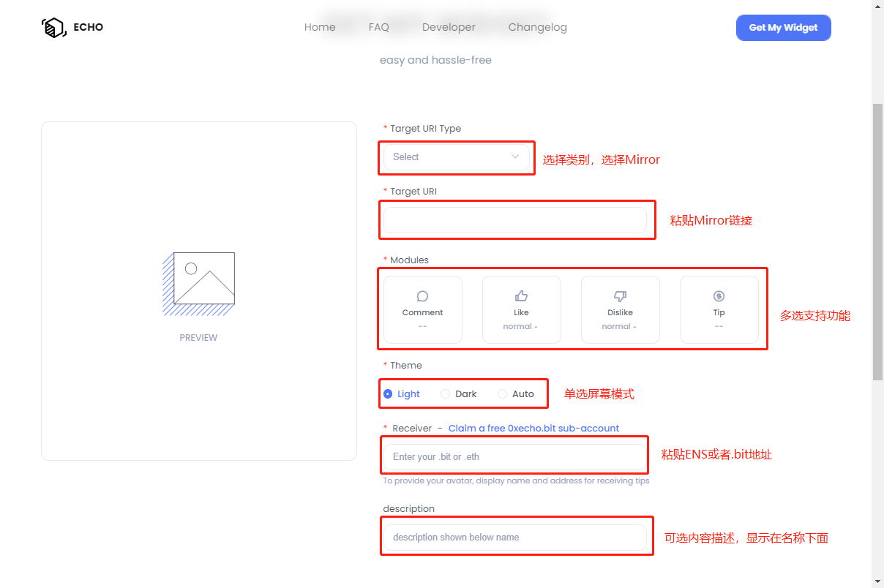Image resolution: width=884 pixels, height=588 pixels.
Task: Open the Target URI Type select dropdown
Action: click(x=456, y=157)
